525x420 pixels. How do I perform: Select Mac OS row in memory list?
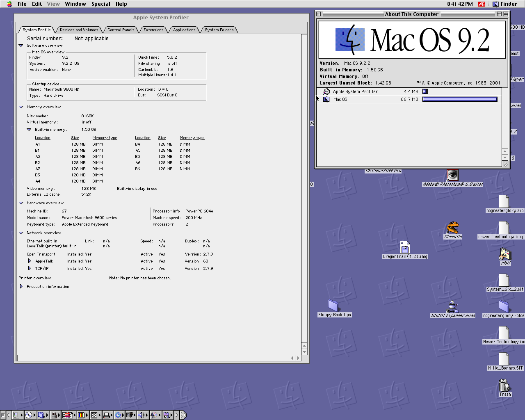pyautogui.click(x=409, y=99)
